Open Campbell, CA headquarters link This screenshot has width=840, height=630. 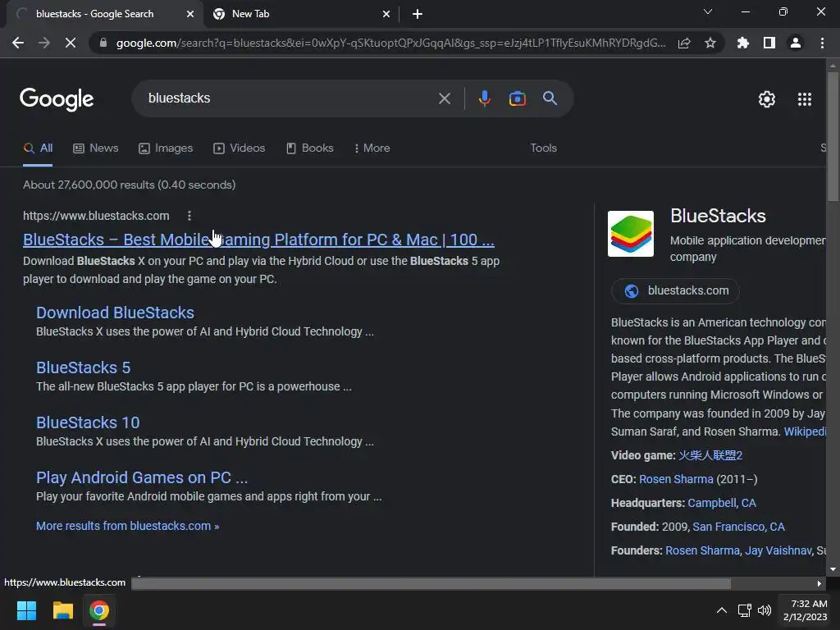tap(722, 503)
